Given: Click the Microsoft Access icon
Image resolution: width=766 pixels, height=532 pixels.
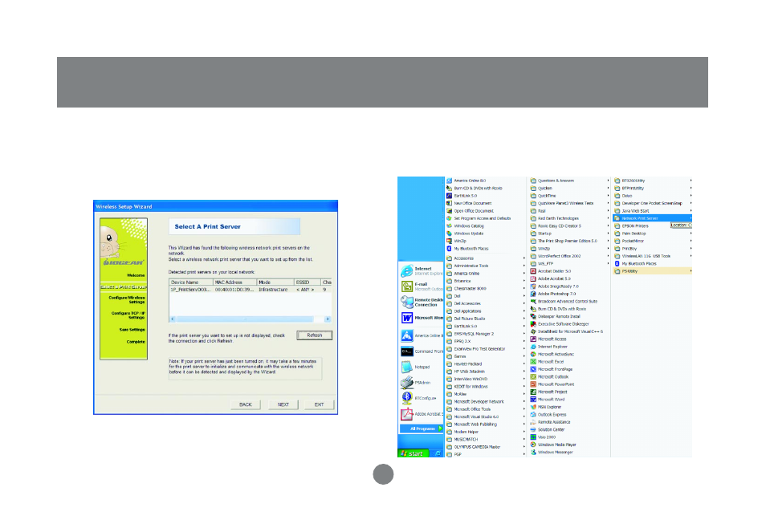Looking at the screenshot, I should coord(533,339).
